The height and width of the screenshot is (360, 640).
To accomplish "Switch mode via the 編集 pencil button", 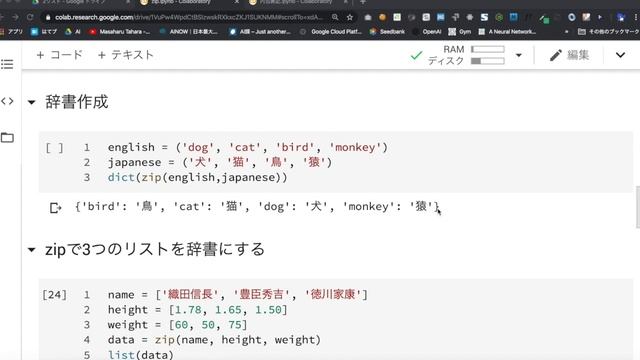I will coord(569,55).
